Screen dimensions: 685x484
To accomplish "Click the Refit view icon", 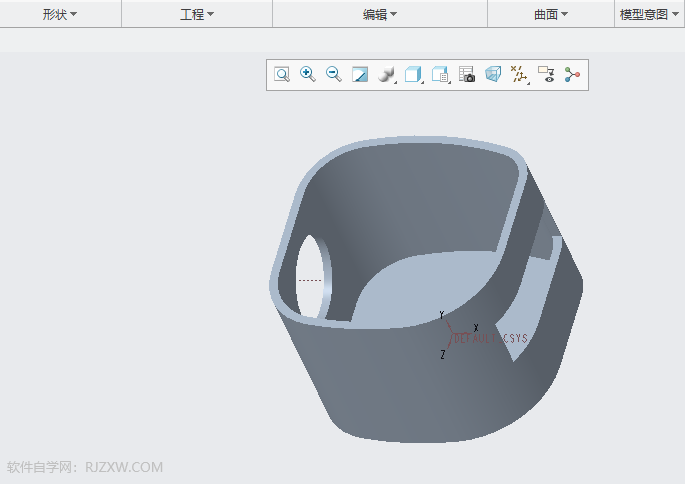I will point(282,75).
